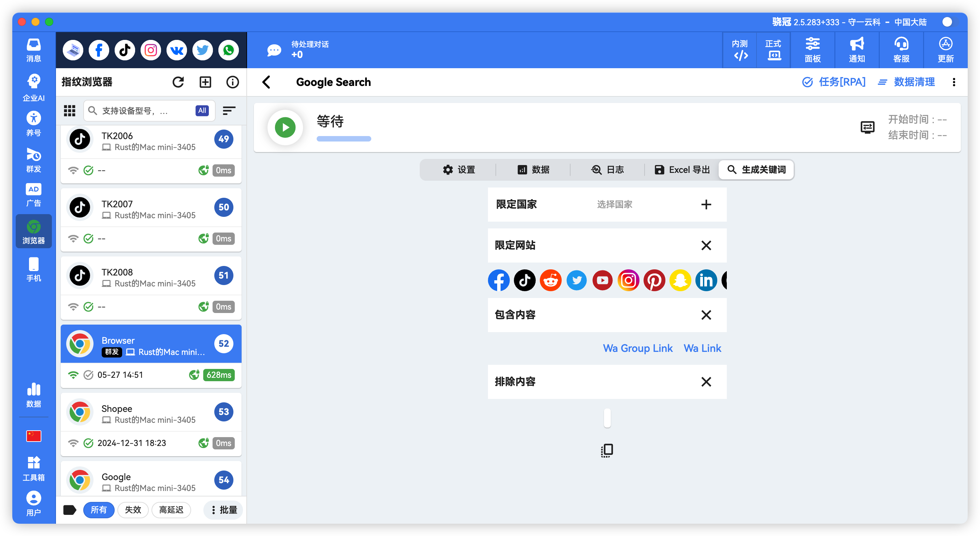Filter list by 失效 invalid
Viewport: 980px width, 536px height.
point(133,510)
